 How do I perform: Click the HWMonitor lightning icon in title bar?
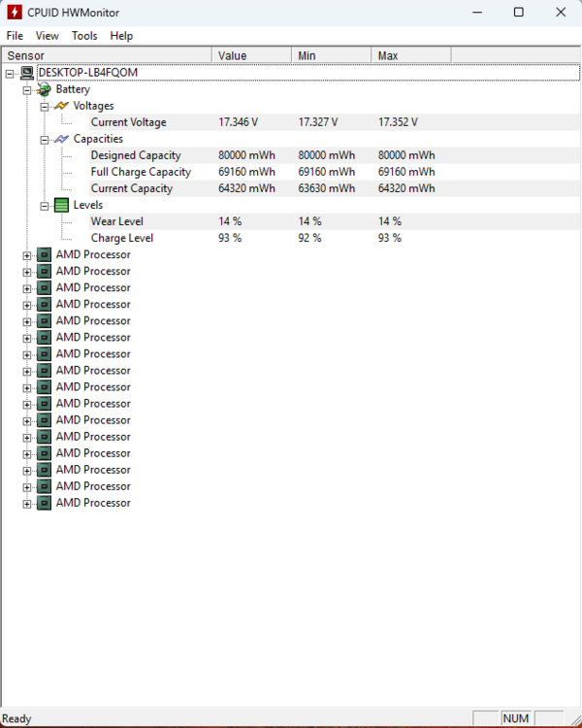15,12
